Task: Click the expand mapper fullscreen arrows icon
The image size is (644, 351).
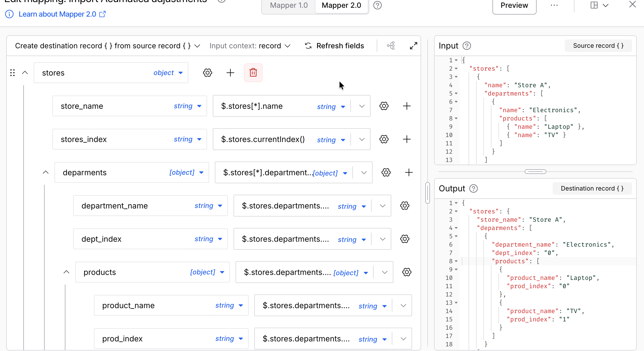Action: click(413, 46)
